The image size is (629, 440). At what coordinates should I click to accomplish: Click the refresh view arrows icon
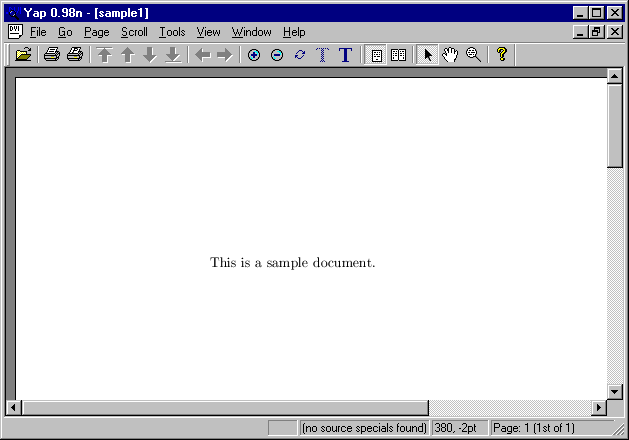(299, 55)
